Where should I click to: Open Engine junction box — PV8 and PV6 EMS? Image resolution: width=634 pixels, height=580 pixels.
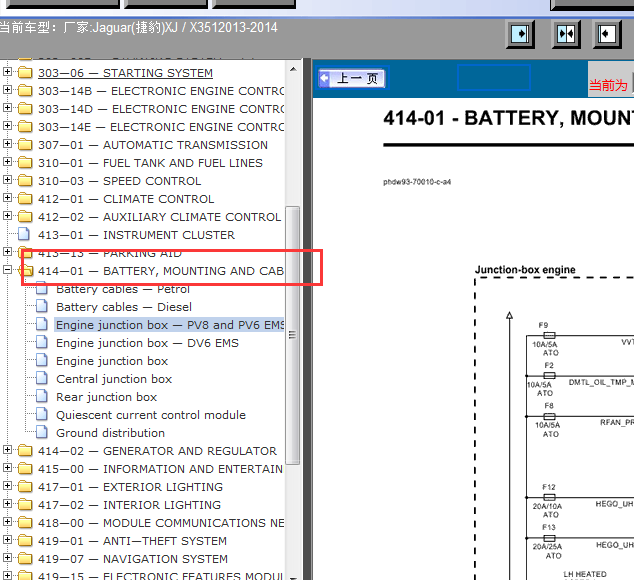(170, 325)
